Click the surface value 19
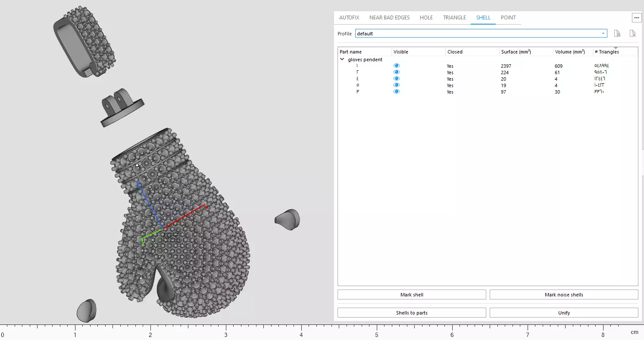Viewport: 644px width, 340px height. pyautogui.click(x=503, y=85)
